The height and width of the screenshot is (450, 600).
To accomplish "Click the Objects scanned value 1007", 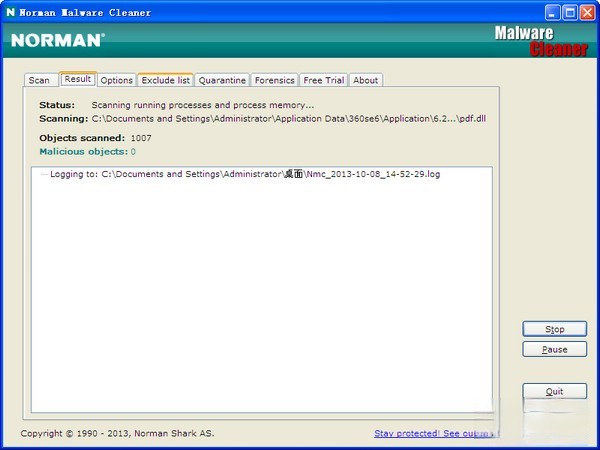I will click(x=141, y=138).
